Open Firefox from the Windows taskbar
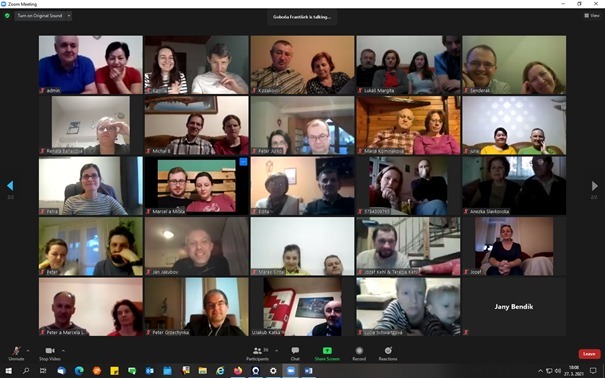Screen dimensions: 605x378 238,371
